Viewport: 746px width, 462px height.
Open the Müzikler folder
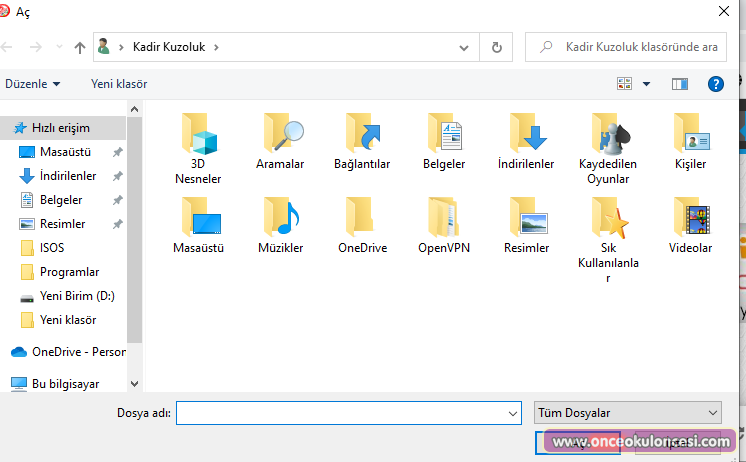coord(280,218)
